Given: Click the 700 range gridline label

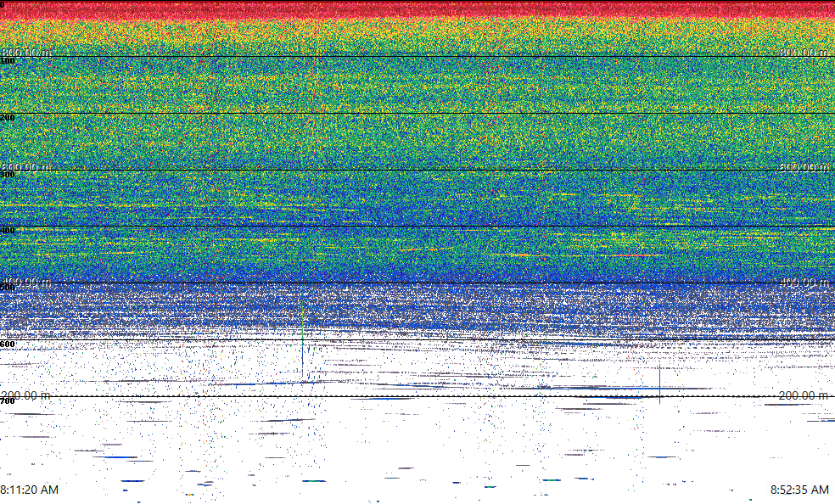Looking at the screenshot, I should click(8, 401).
